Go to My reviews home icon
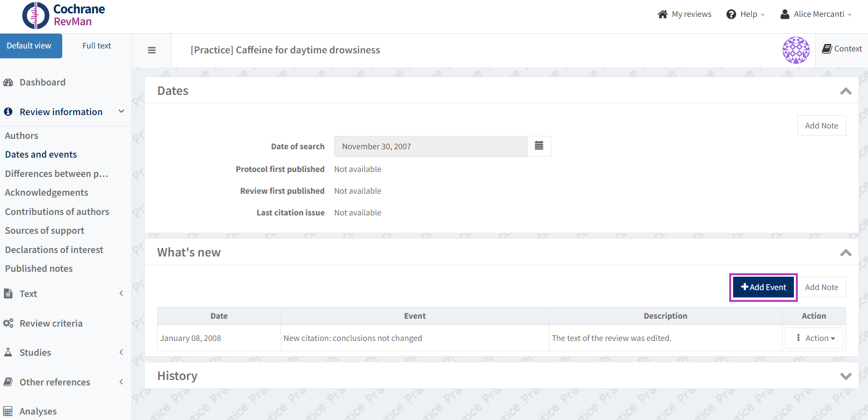This screenshot has height=420, width=868. [x=662, y=14]
